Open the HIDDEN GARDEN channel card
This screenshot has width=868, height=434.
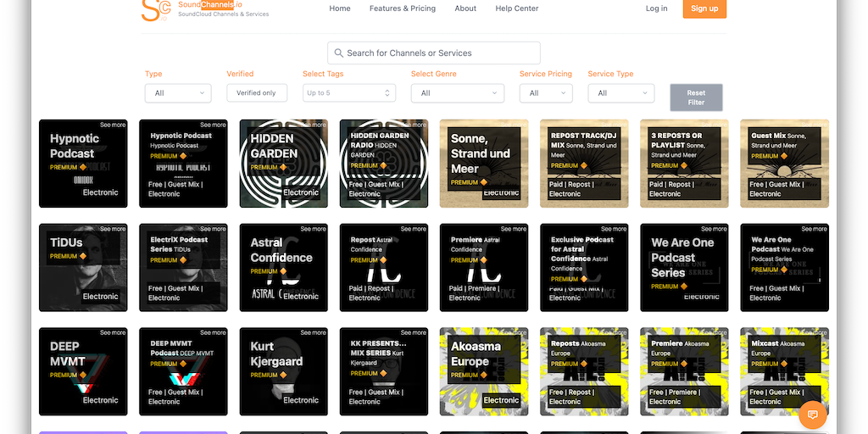283,164
